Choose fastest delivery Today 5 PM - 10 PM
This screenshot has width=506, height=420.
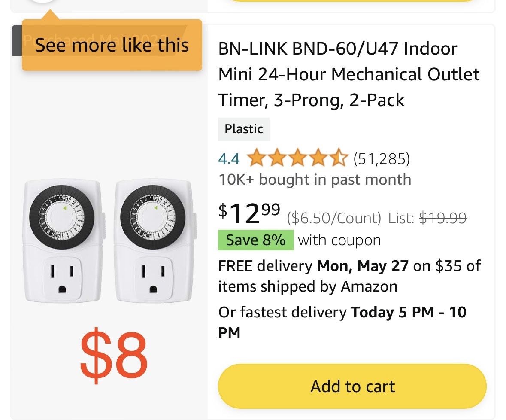[x=341, y=312]
